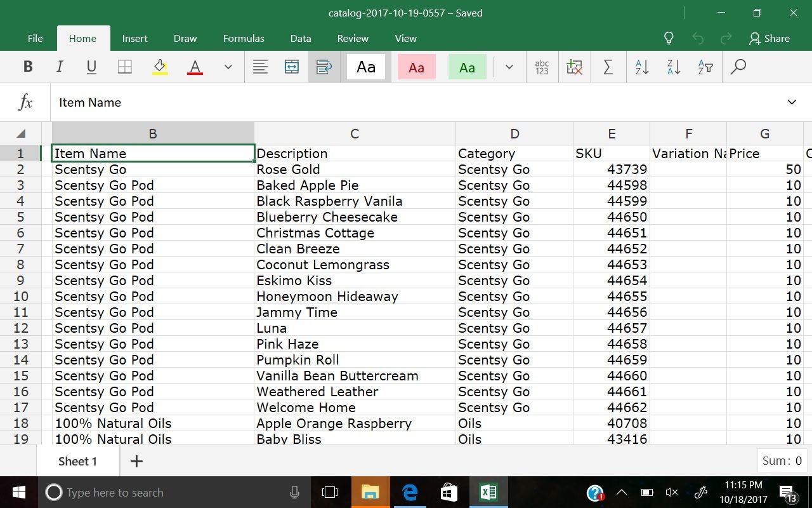This screenshot has width=812, height=508.
Task: Click the insert and delete cells icon
Action: pyautogui.click(x=575, y=67)
